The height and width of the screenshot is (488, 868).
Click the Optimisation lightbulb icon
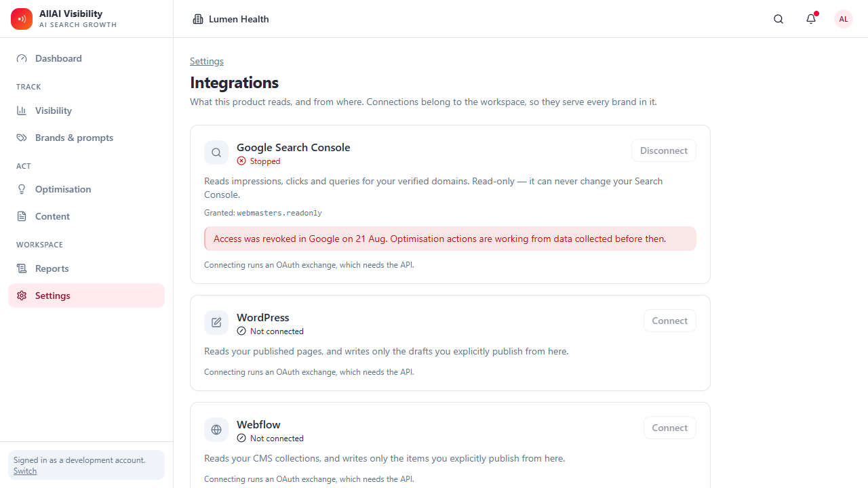click(x=22, y=189)
